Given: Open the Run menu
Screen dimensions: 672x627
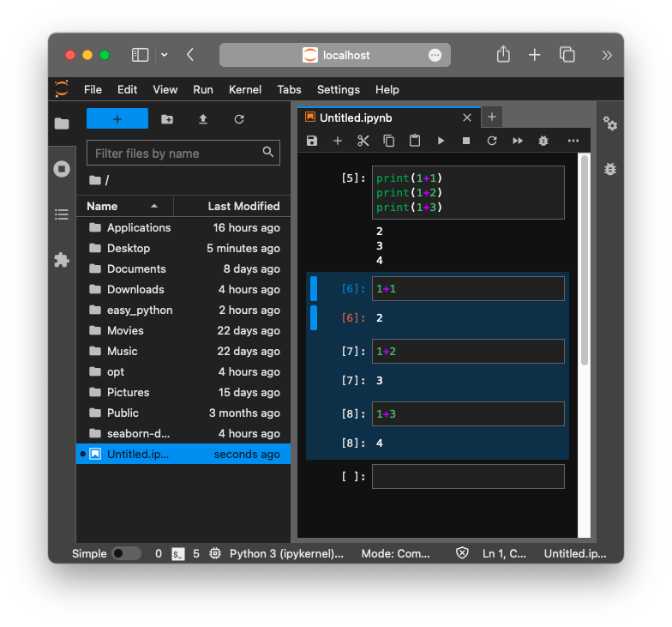Looking at the screenshot, I should pos(203,89).
